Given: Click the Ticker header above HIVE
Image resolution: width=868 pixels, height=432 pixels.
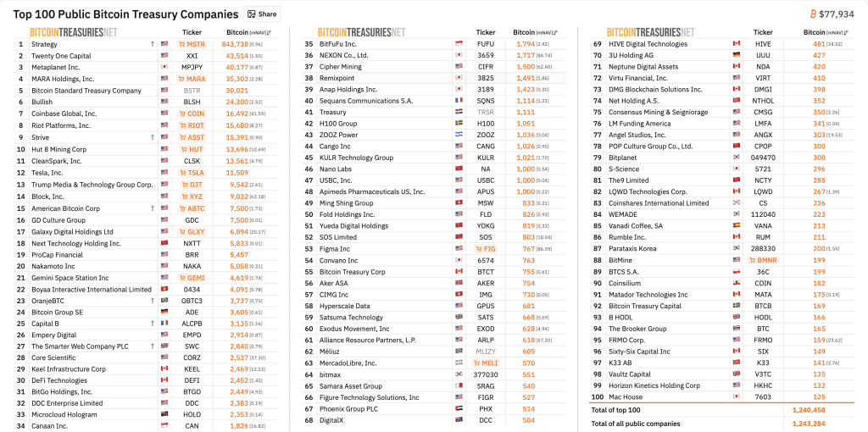Looking at the screenshot, I should click(x=764, y=32).
